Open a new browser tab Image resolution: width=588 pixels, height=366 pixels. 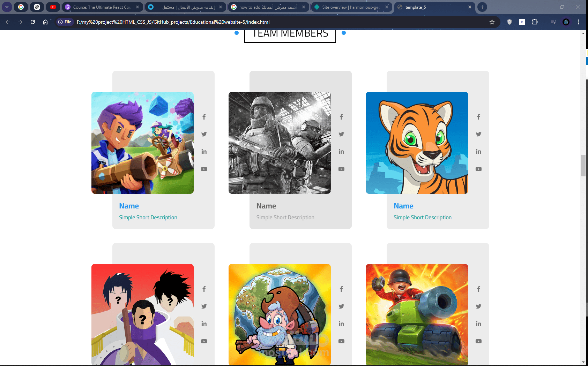(x=482, y=7)
